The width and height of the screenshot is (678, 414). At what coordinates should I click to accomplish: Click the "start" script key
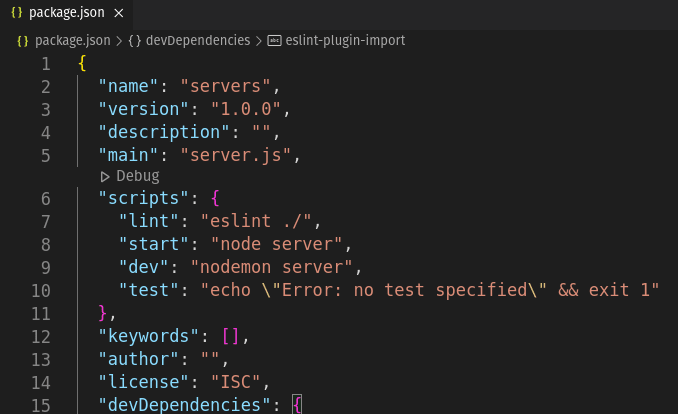coord(154,244)
